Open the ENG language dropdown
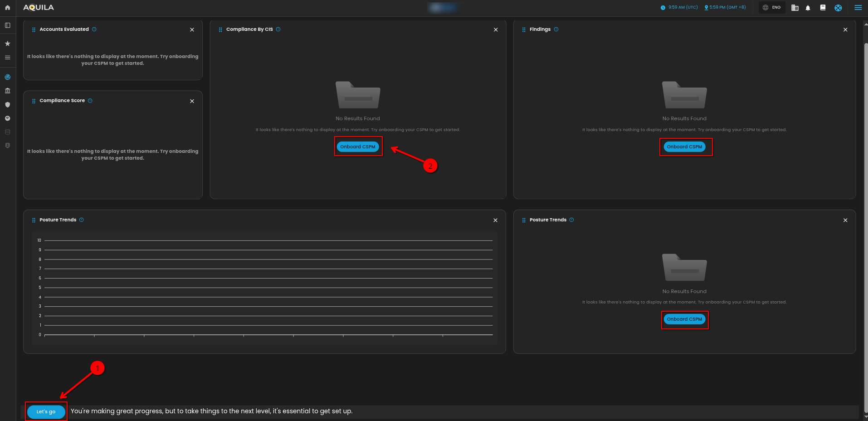868x421 pixels. coord(772,8)
